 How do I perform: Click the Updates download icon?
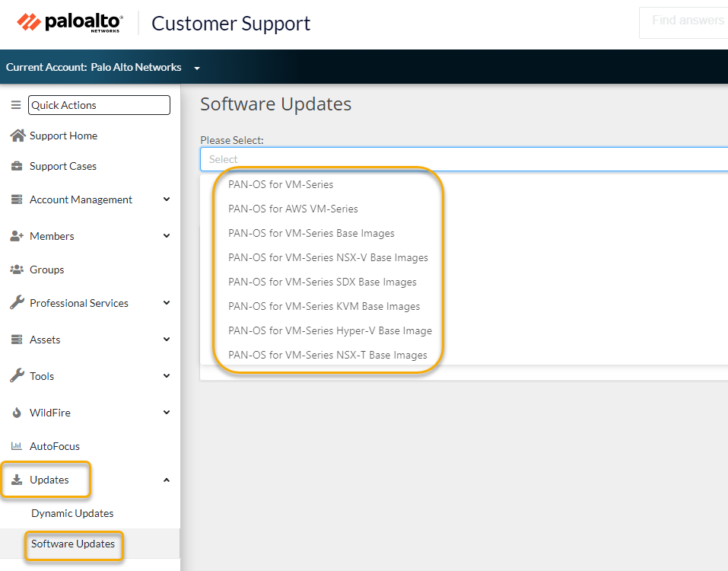tap(17, 480)
